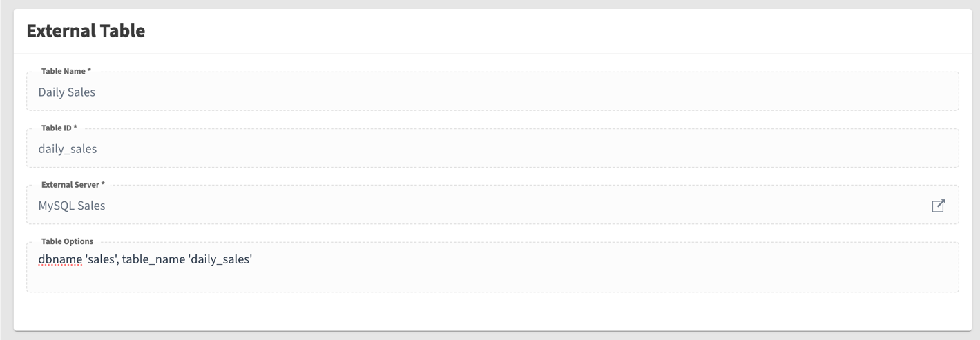Select the 'MySQL Sales' server value text

tap(72, 206)
